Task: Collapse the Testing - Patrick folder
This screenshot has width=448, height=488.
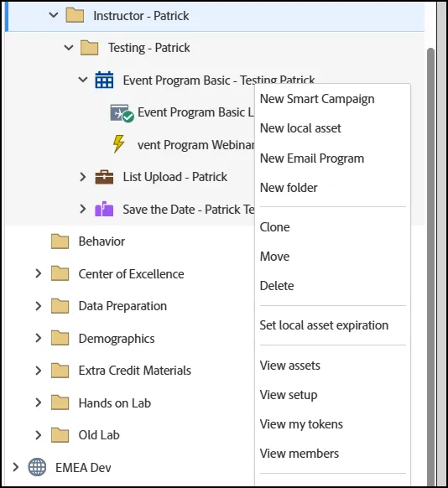Action: 68,48
